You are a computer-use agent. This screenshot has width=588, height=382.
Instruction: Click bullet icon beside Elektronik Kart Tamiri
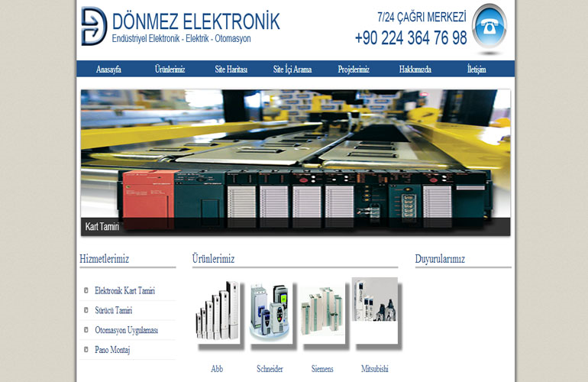[86, 291]
